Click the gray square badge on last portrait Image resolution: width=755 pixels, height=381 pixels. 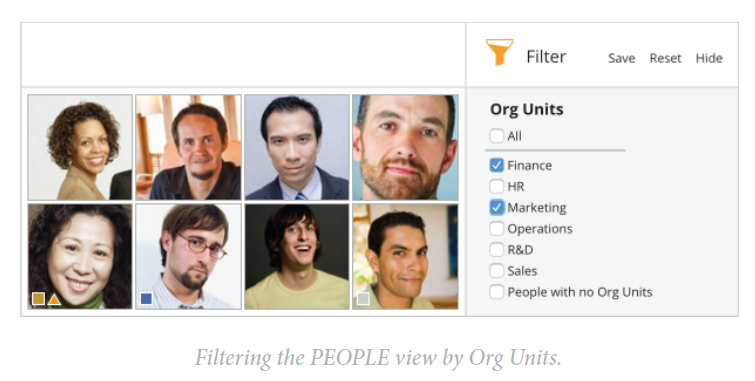pos(363,299)
